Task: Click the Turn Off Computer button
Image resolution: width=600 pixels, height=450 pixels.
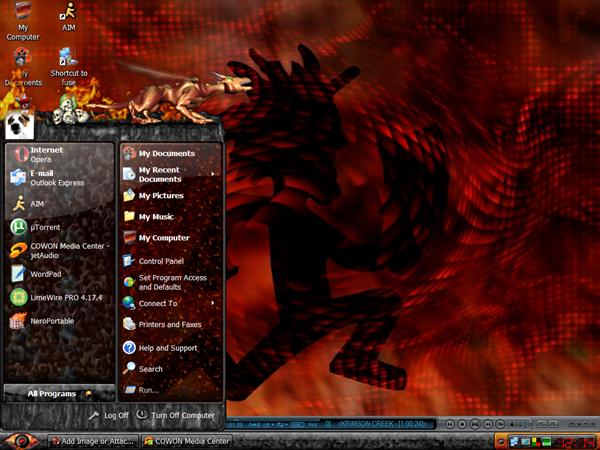Action: tap(176, 415)
